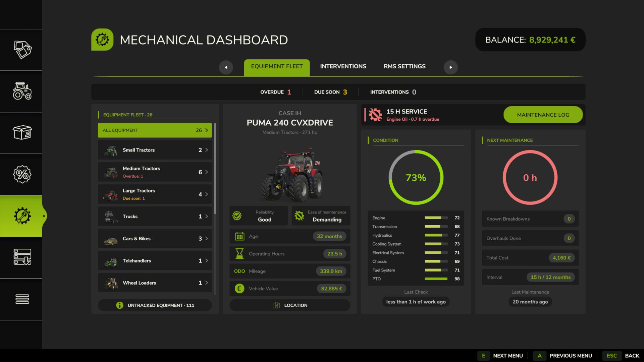Expand the Cars & Bikes category chevron

[x=207, y=238]
